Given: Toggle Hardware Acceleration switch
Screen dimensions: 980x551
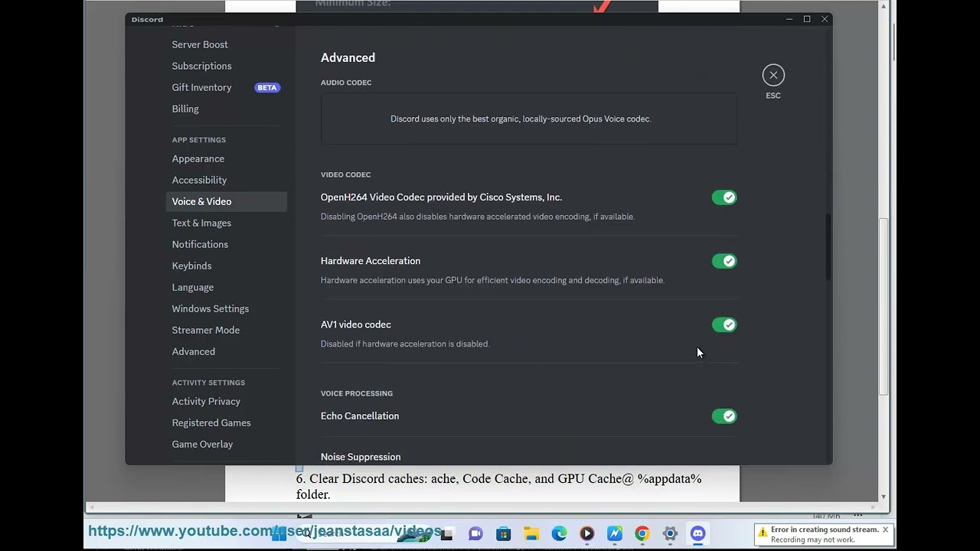Looking at the screenshot, I should point(724,261).
